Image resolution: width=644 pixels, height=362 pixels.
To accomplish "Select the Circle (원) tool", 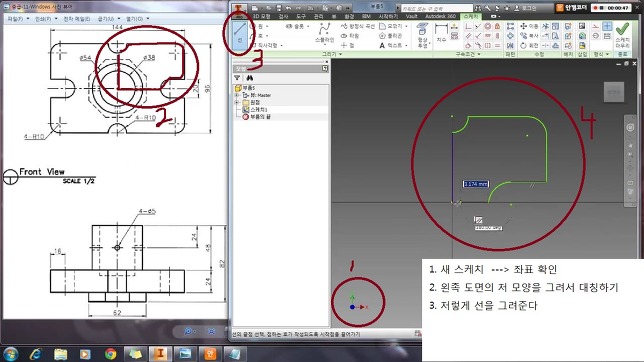I will coord(255,26).
